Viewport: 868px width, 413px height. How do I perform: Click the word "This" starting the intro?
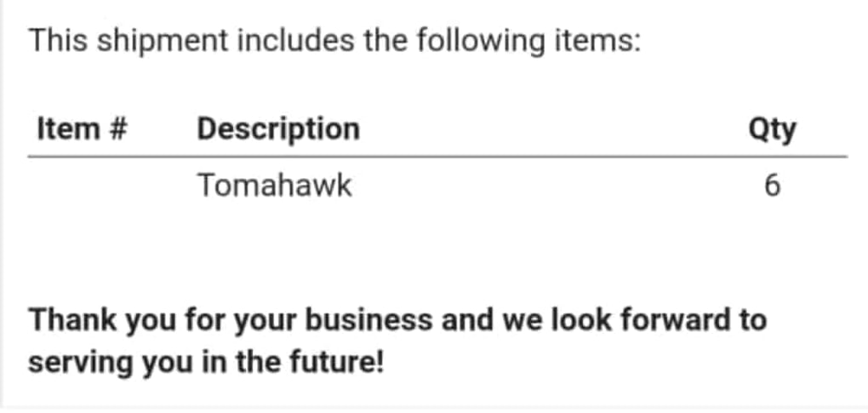[57, 40]
